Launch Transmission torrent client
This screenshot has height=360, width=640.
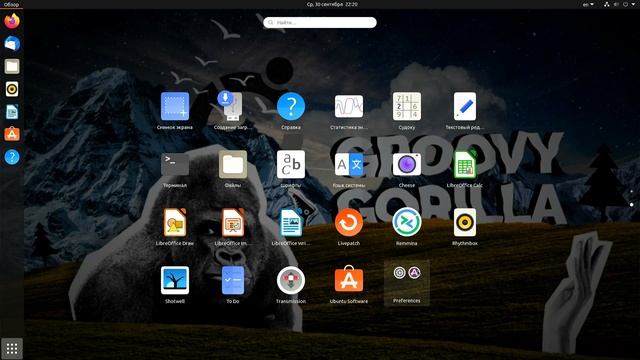point(291,284)
